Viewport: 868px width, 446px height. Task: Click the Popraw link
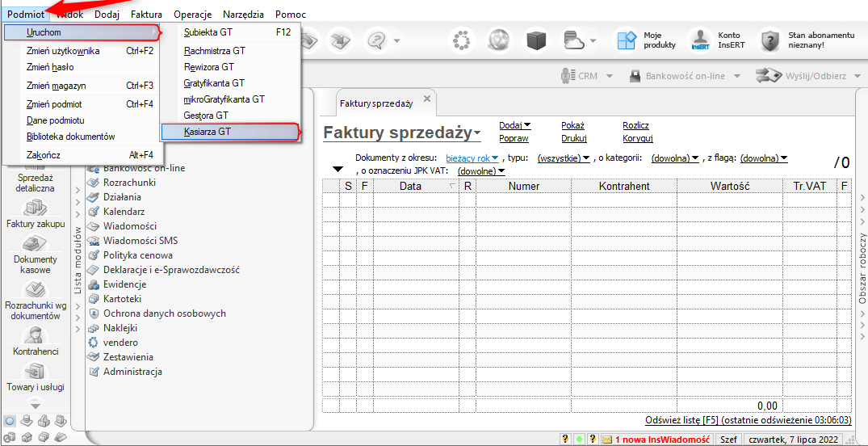pyautogui.click(x=514, y=138)
